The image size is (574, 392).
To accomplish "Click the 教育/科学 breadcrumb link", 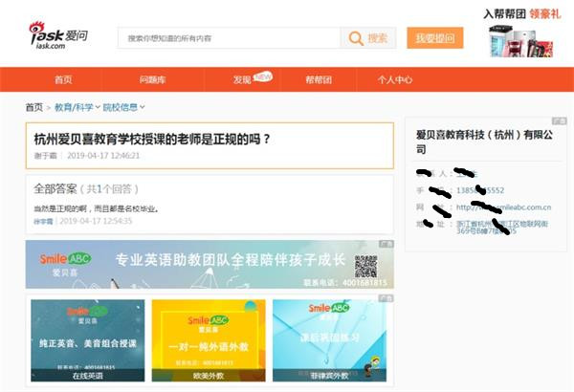I will pos(74,107).
